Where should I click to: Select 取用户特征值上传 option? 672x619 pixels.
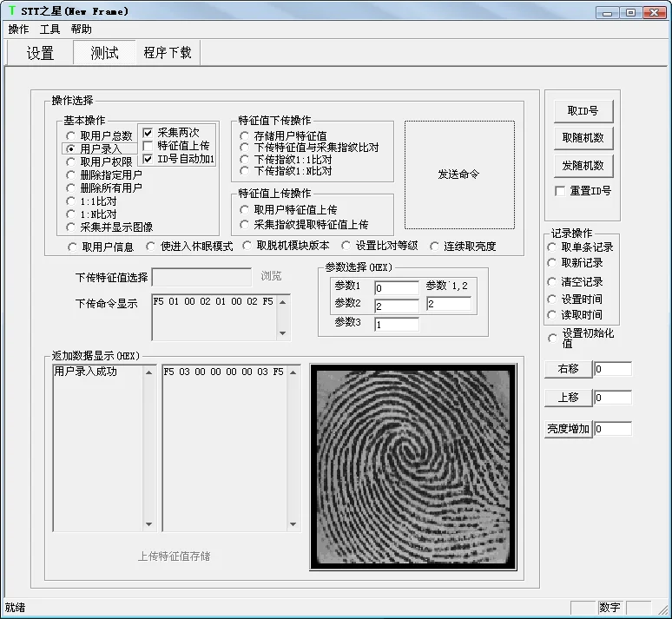click(288, 209)
